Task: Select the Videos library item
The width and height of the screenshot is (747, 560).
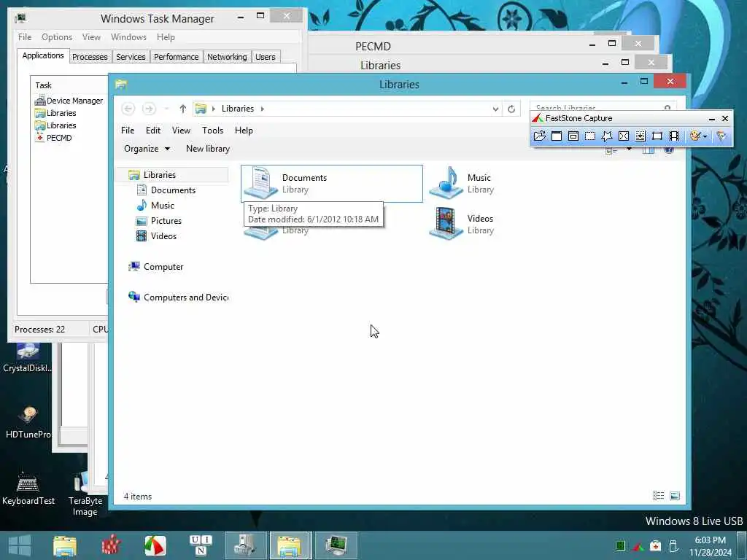Action: pyautogui.click(x=462, y=225)
